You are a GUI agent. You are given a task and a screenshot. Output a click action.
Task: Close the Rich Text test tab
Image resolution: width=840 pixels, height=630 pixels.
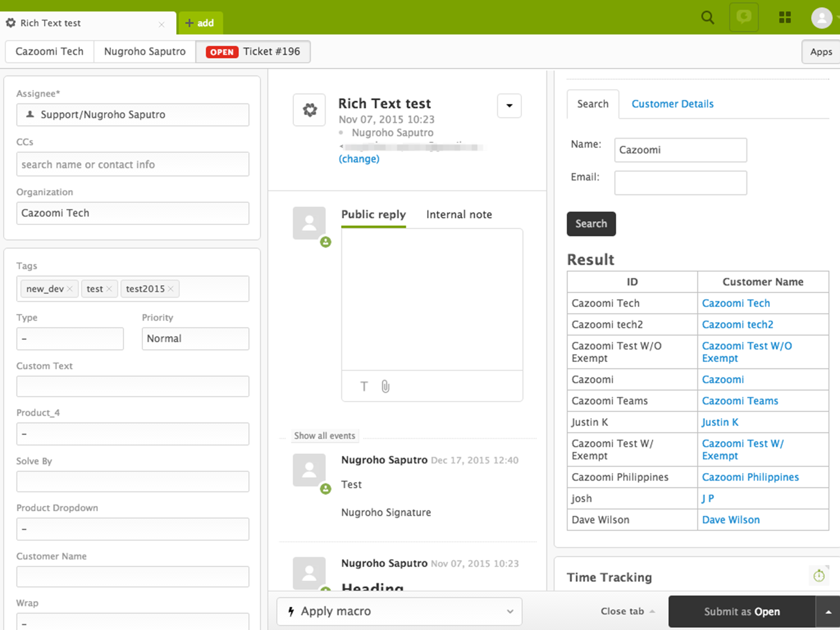[162, 25]
